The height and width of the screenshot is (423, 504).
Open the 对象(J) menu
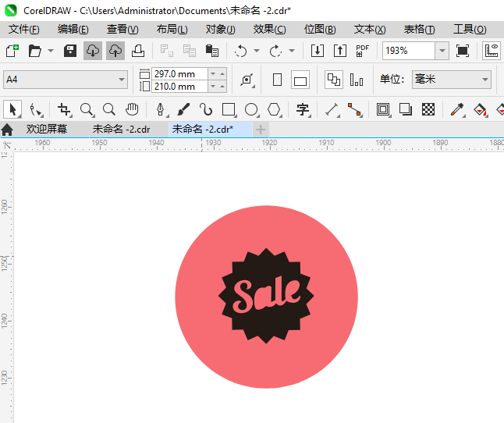[221, 30]
